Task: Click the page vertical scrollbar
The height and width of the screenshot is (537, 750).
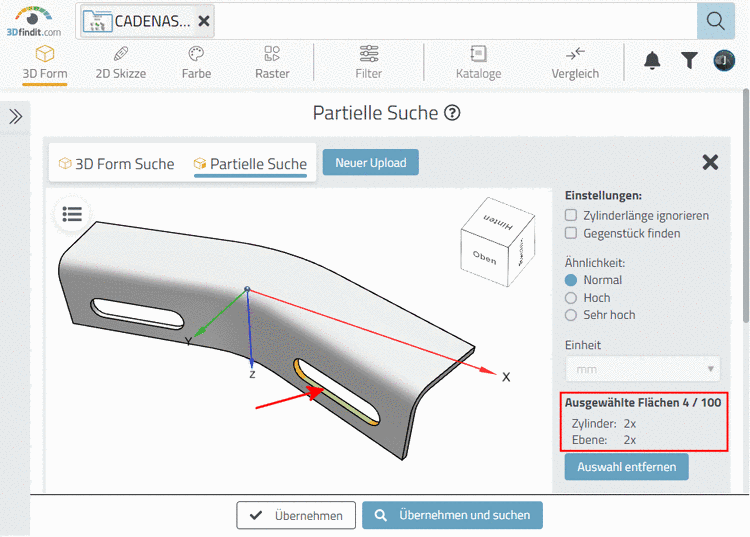Action: [x=746, y=206]
